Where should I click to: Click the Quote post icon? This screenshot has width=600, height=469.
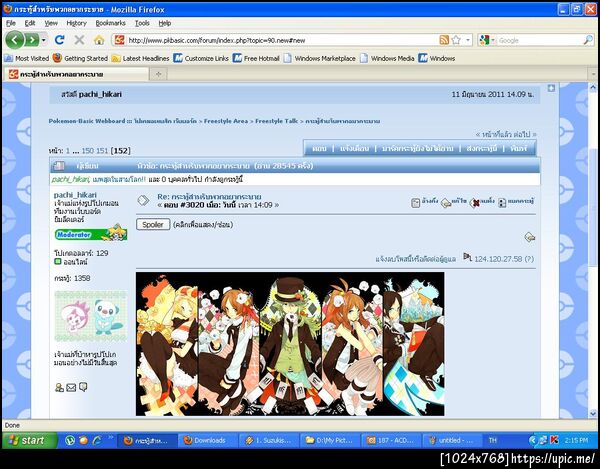point(424,202)
